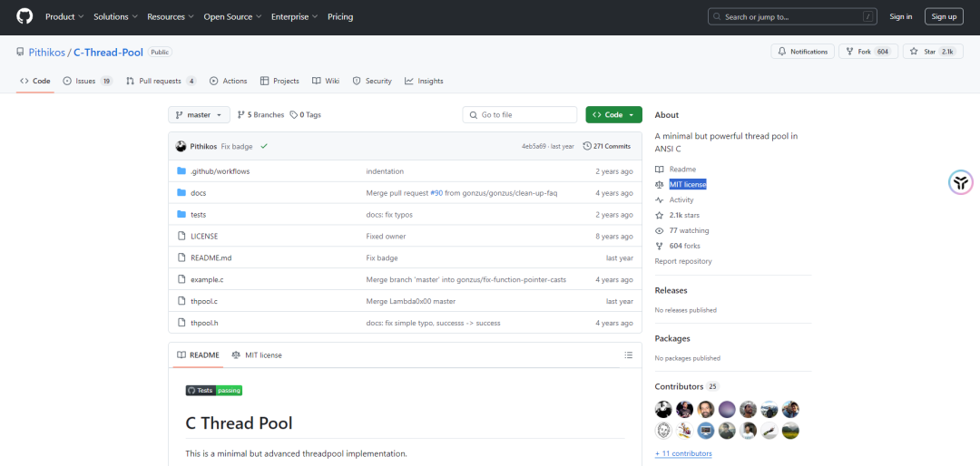The width and height of the screenshot is (980, 466).
Task: Select the MIT license tab below files
Action: coord(257,354)
